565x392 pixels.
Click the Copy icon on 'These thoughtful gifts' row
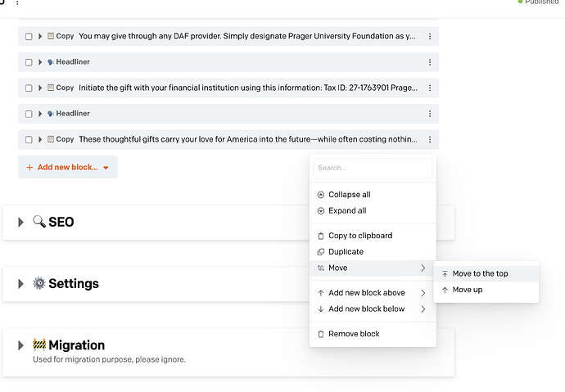[51, 139]
